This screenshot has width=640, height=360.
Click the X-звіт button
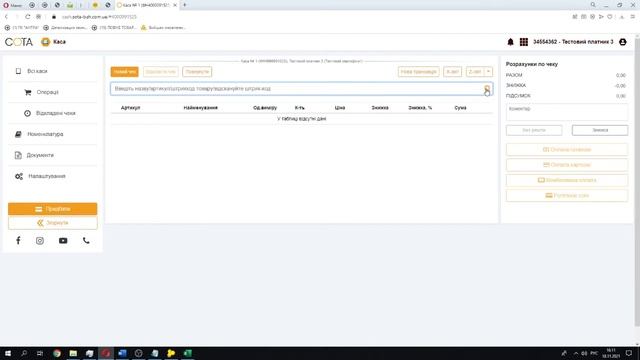[x=452, y=72]
